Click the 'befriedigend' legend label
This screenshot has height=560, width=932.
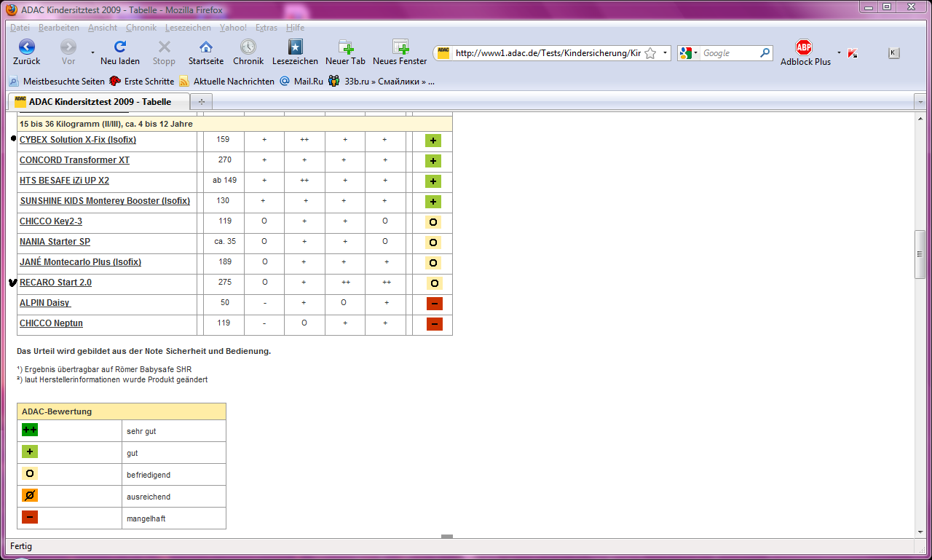[147, 475]
